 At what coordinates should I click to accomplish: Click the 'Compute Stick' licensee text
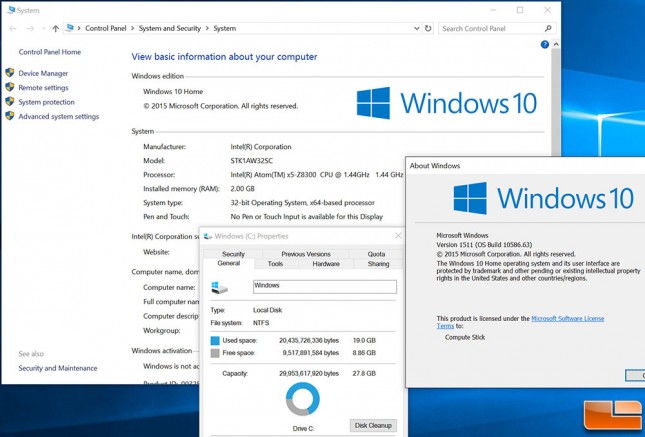465,337
